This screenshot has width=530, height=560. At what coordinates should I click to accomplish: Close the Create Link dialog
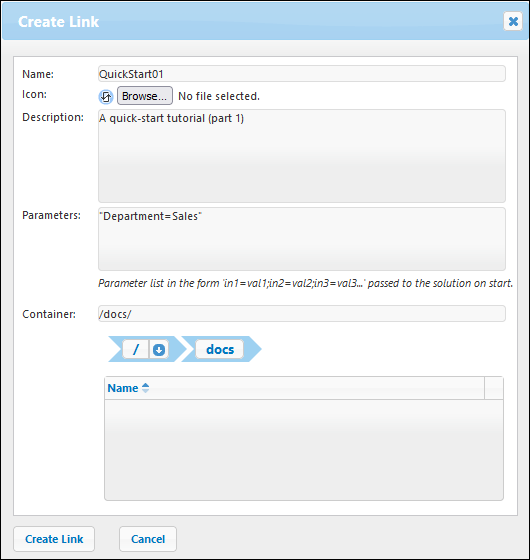point(513,21)
